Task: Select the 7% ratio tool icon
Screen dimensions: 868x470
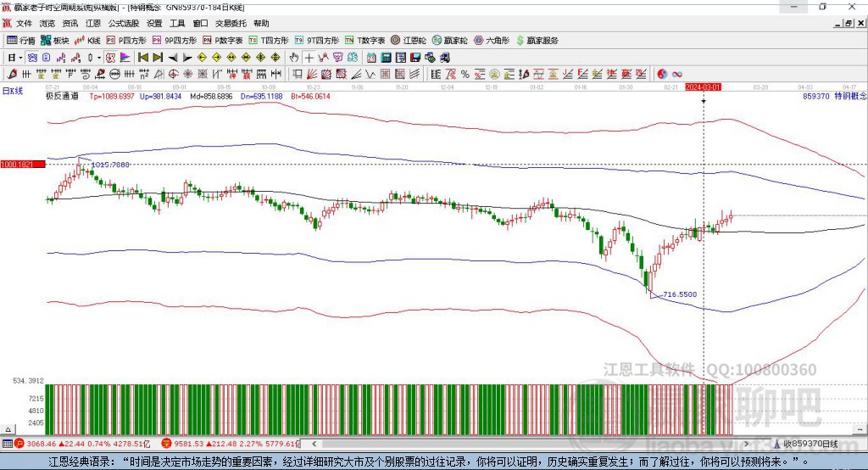Action: [451, 74]
